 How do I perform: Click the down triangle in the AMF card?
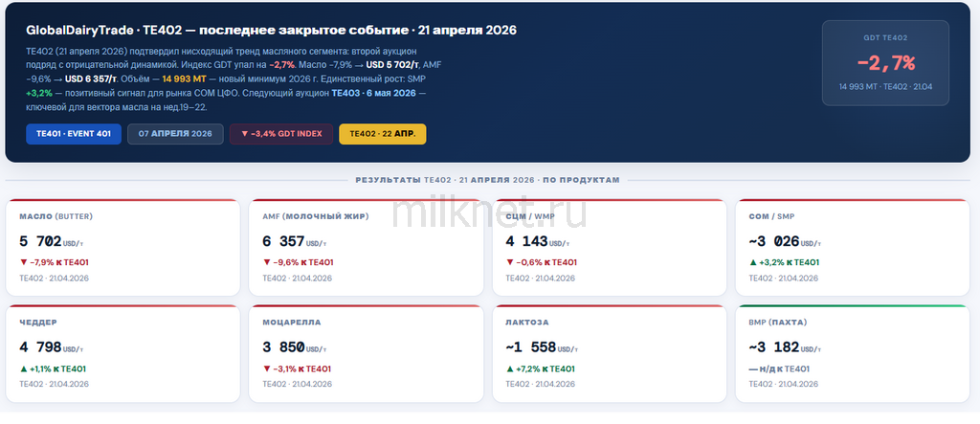click(x=267, y=262)
